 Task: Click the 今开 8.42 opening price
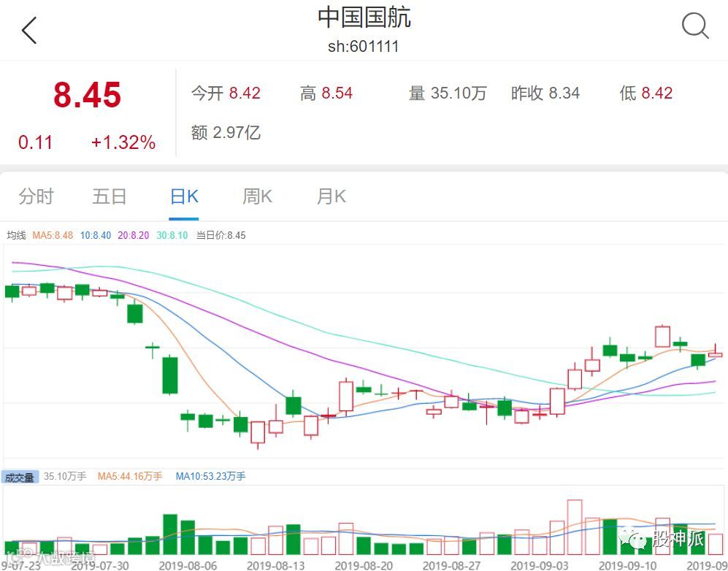[226, 93]
